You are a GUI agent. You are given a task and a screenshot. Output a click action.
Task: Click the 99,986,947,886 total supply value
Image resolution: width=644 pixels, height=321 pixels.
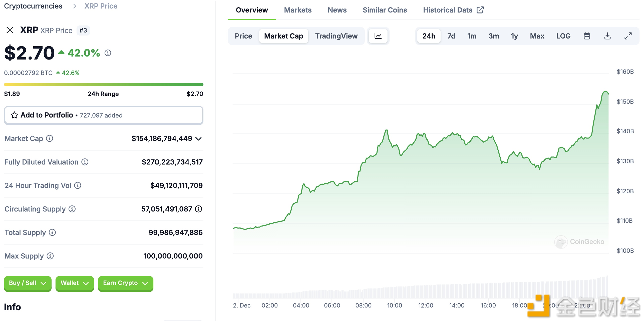176,232
